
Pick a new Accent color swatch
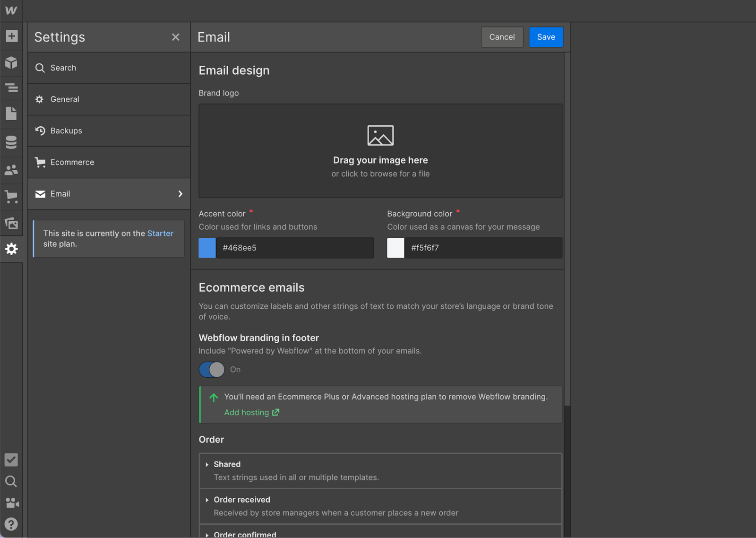pyautogui.click(x=206, y=248)
